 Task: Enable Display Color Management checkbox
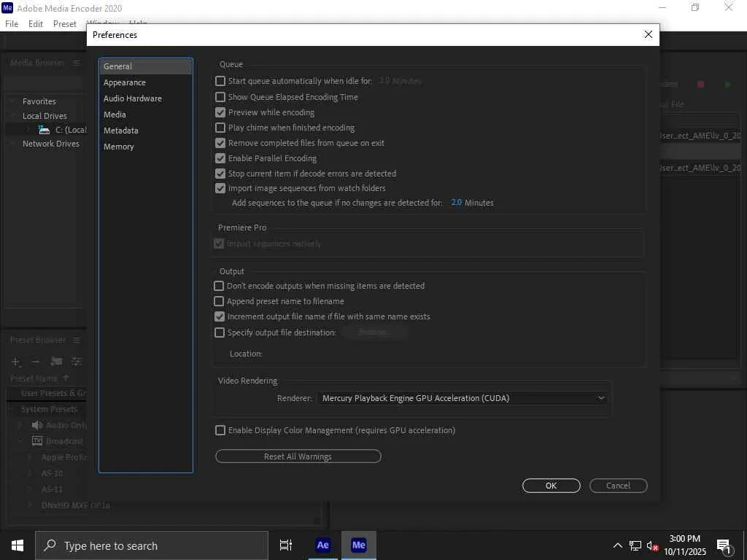[x=220, y=430]
